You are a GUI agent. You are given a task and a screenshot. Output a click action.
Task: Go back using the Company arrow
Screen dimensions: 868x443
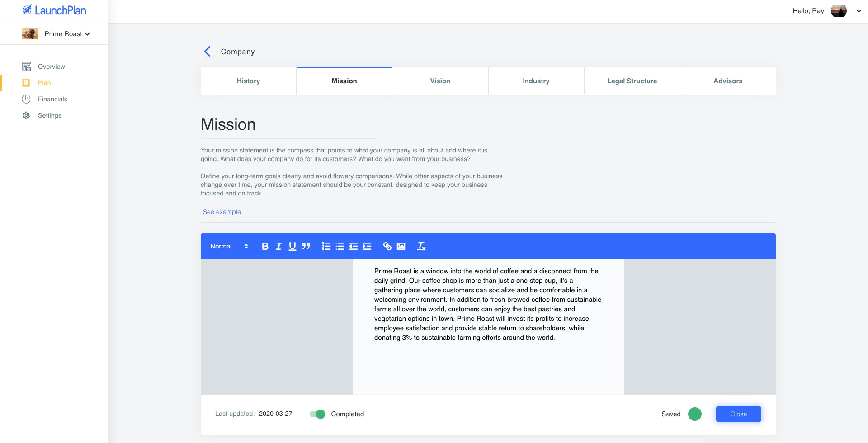click(208, 52)
